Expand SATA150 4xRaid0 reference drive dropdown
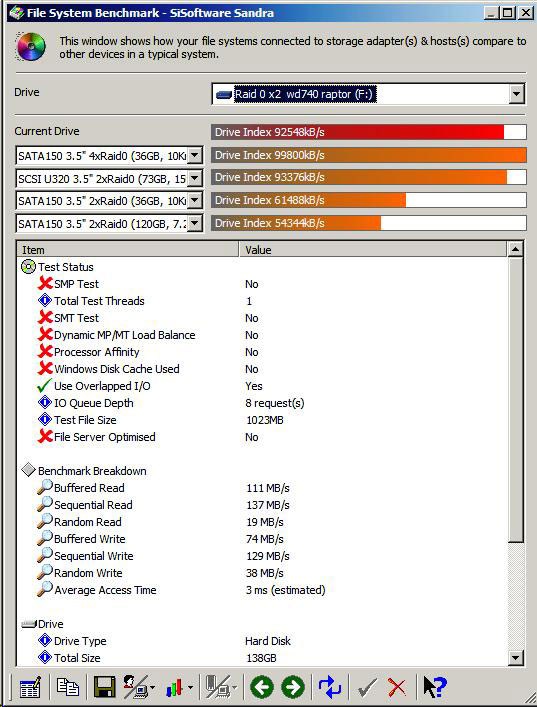Image resolution: width=537 pixels, height=707 pixels. pyautogui.click(x=194, y=156)
